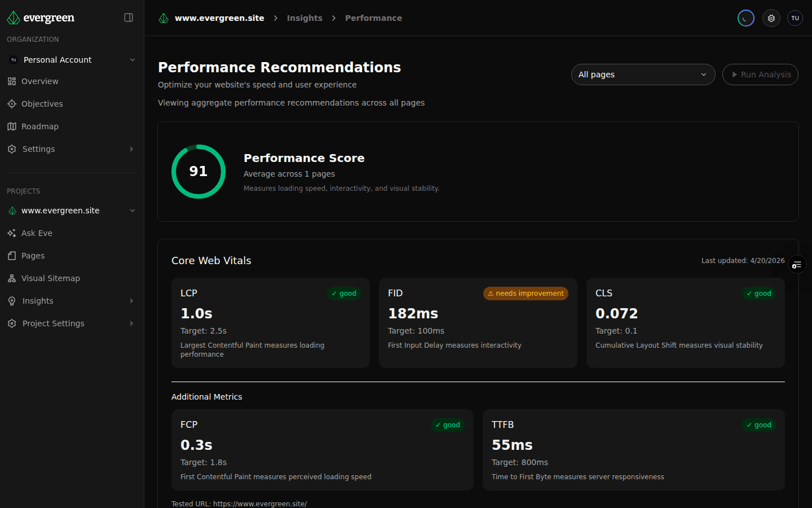Select Roadmap in the sidebar
This screenshot has width=812, height=508.
pyautogui.click(x=39, y=126)
